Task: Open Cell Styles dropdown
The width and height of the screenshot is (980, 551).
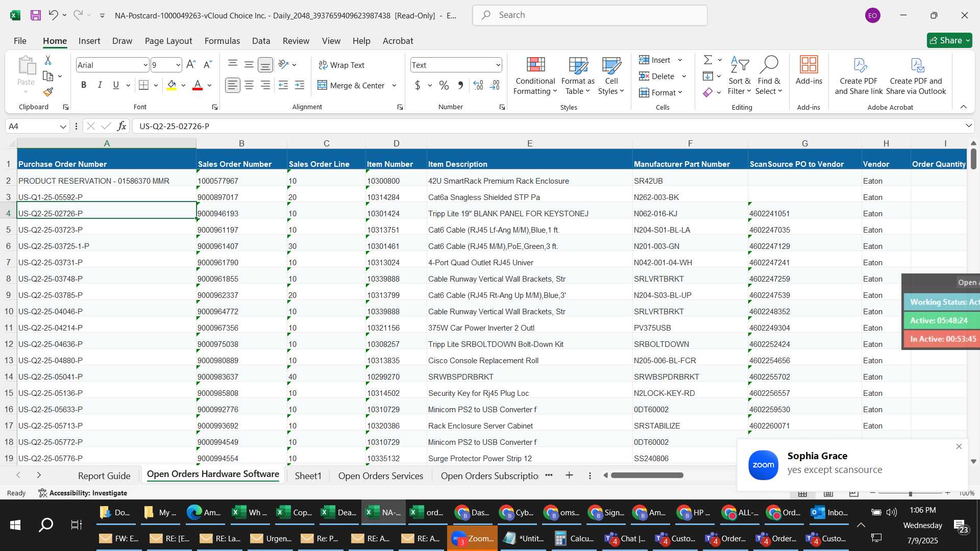Action: point(611,76)
